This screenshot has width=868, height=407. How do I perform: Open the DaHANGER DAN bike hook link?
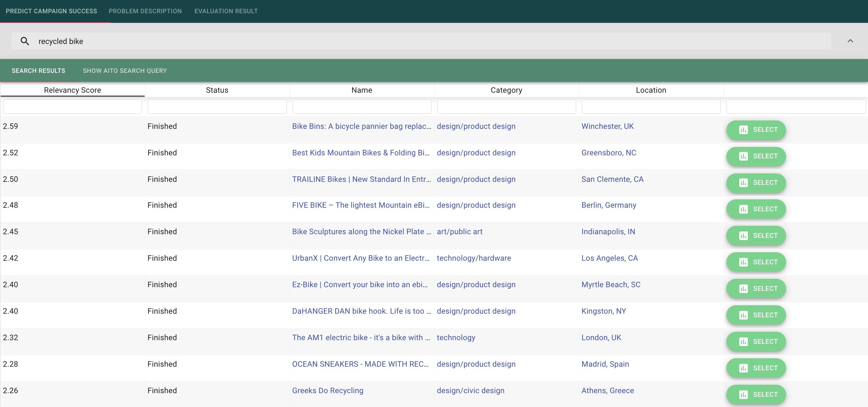(362, 311)
